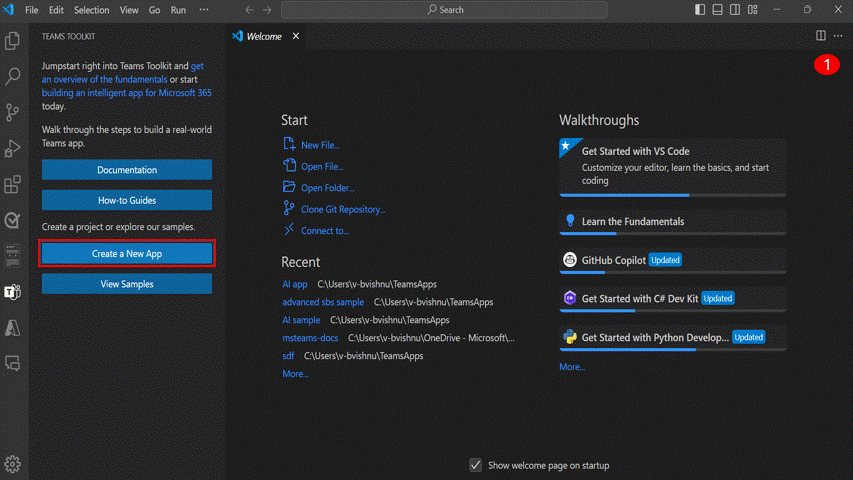This screenshot has width=853, height=480.
Task: Click the How-to Guides button
Action: [127, 200]
